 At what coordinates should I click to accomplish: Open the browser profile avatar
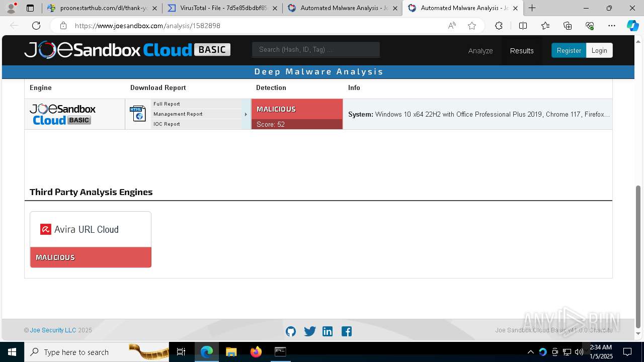coord(11,8)
